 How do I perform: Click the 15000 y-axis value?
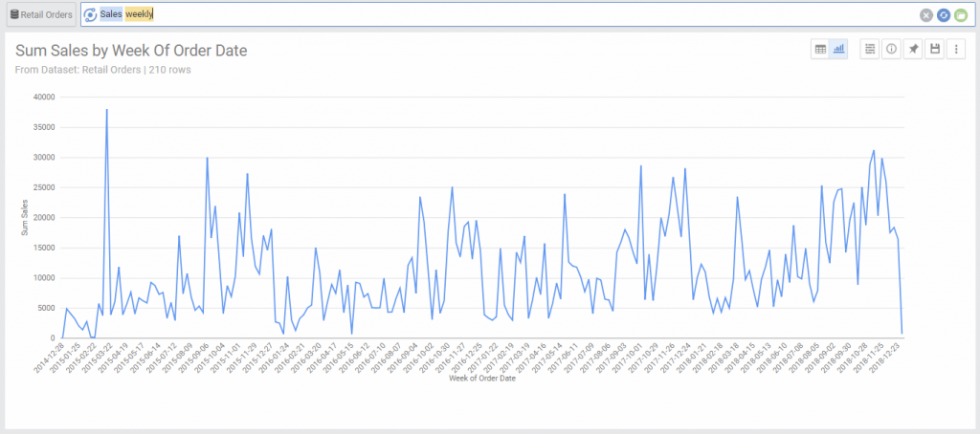44,248
